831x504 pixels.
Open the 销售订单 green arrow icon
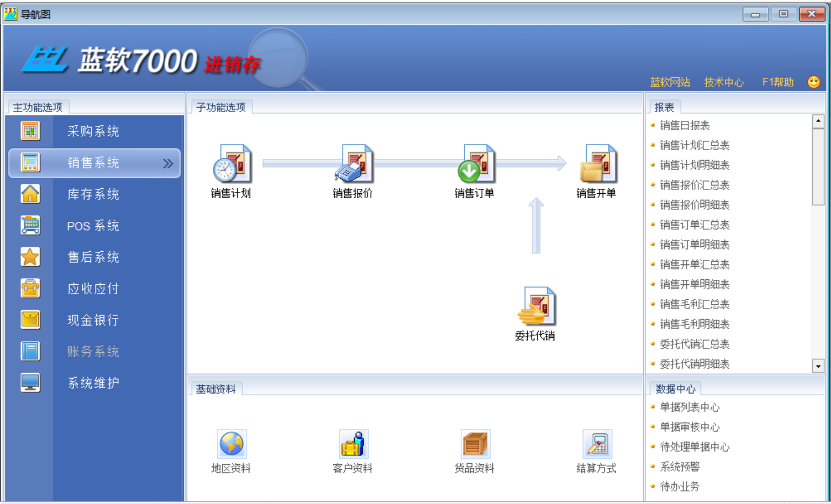[x=475, y=164]
